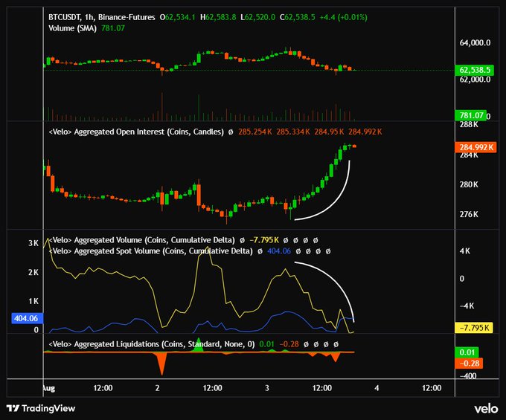Image resolution: width=506 pixels, height=420 pixels.
Task: Click the 64,000.0 price axis label
Action: pyautogui.click(x=475, y=42)
